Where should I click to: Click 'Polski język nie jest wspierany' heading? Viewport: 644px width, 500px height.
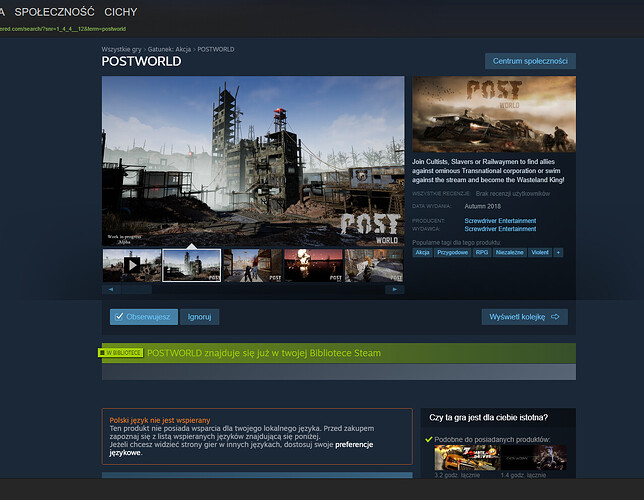click(x=160, y=420)
